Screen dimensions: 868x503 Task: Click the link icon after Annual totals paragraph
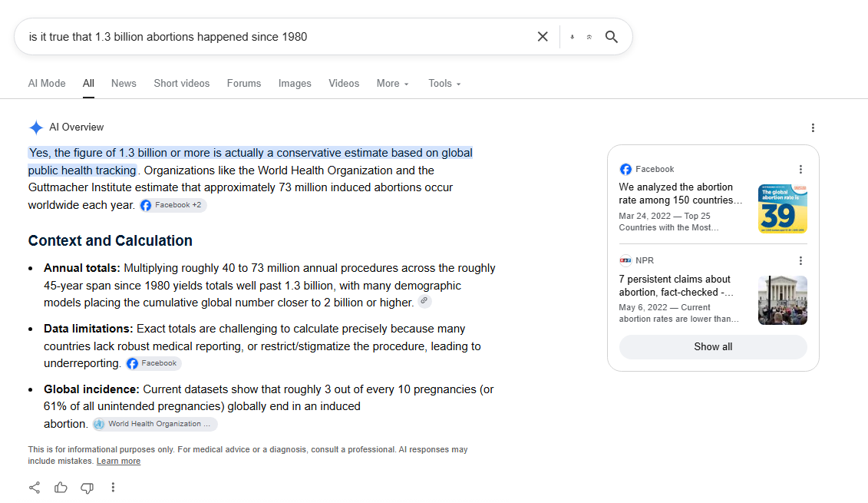point(424,301)
